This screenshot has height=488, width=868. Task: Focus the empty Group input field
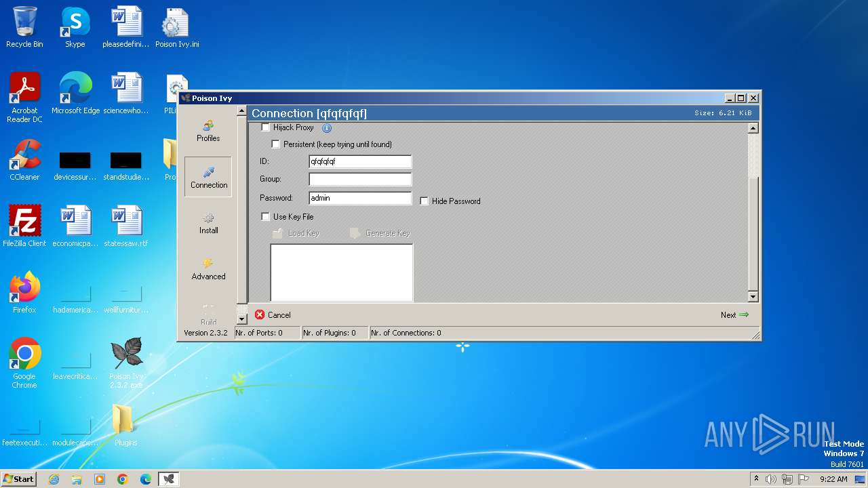pos(360,179)
